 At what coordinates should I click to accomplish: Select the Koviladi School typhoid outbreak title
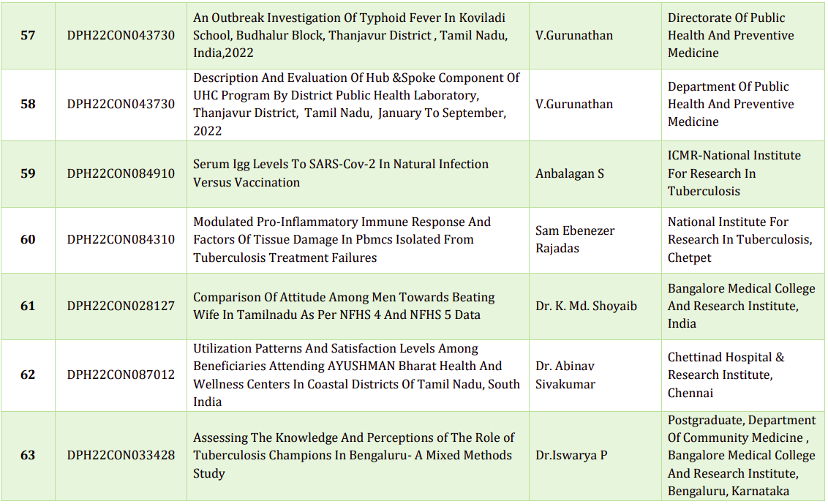tap(350, 35)
